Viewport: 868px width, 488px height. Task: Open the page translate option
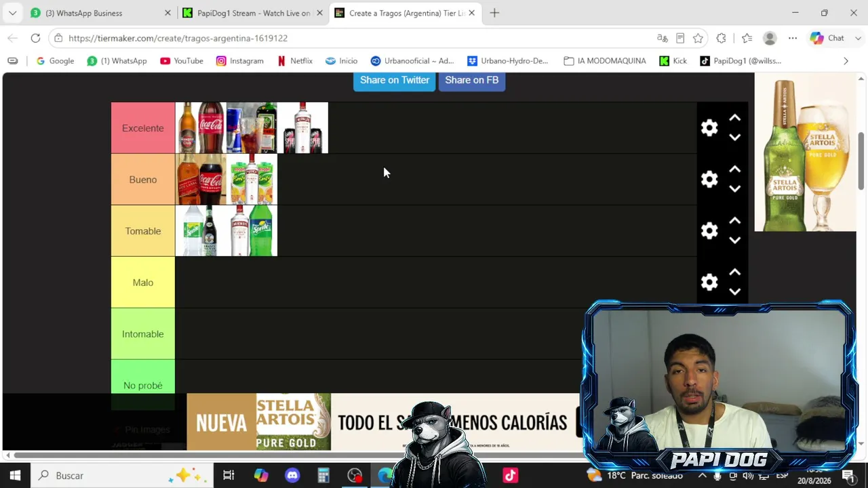tap(663, 38)
